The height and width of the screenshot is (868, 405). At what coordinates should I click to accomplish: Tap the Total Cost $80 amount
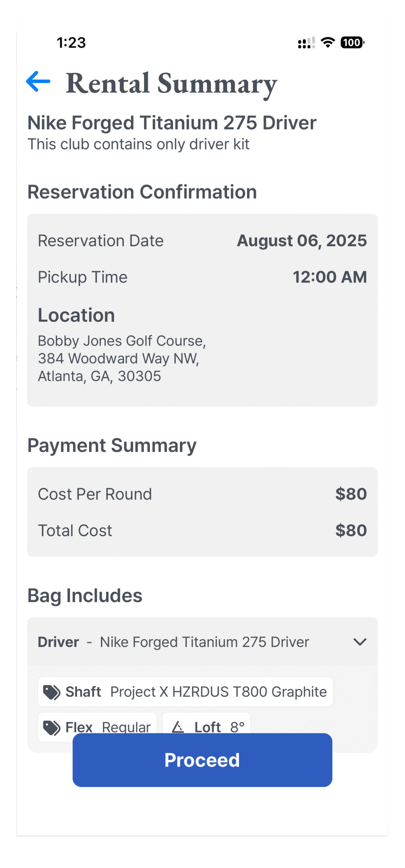[351, 530]
